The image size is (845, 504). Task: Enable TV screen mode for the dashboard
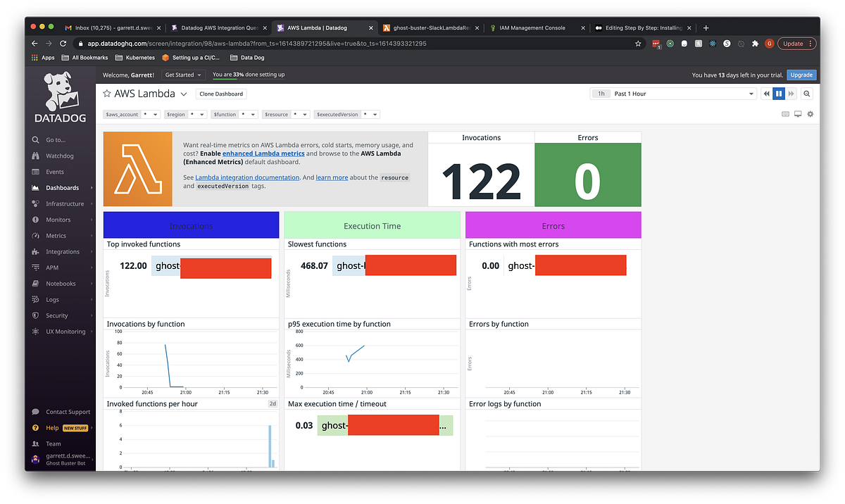click(797, 113)
